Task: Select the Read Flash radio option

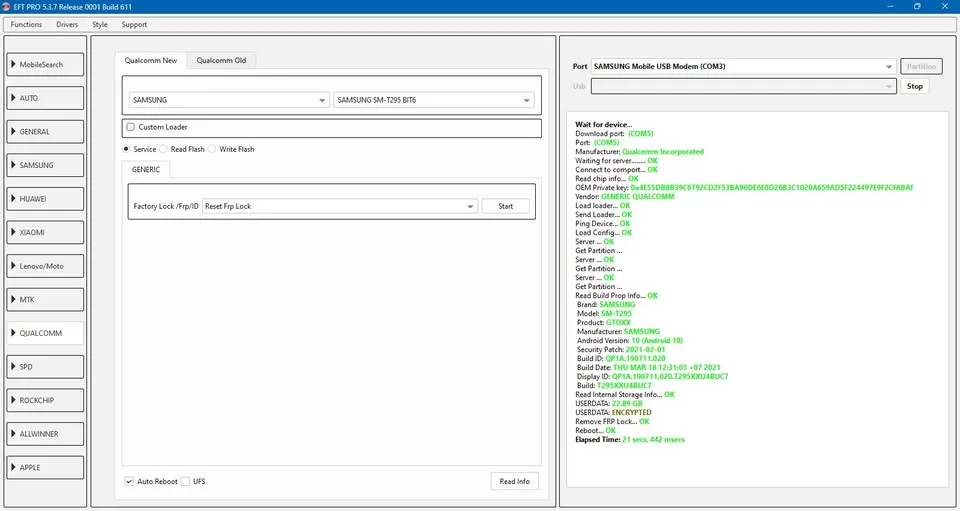Action: pyautogui.click(x=166, y=149)
